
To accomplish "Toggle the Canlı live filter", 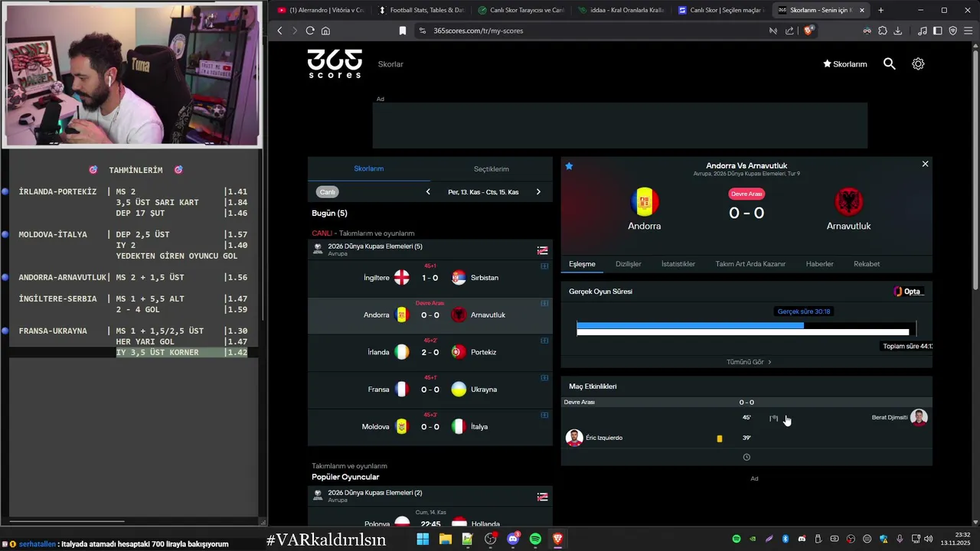I will (328, 192).
